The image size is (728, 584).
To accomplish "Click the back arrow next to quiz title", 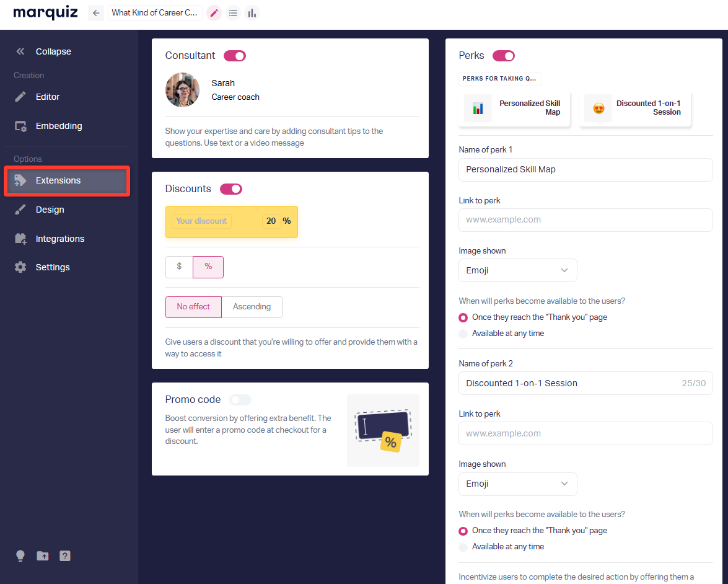I will (x=96, y=13).
